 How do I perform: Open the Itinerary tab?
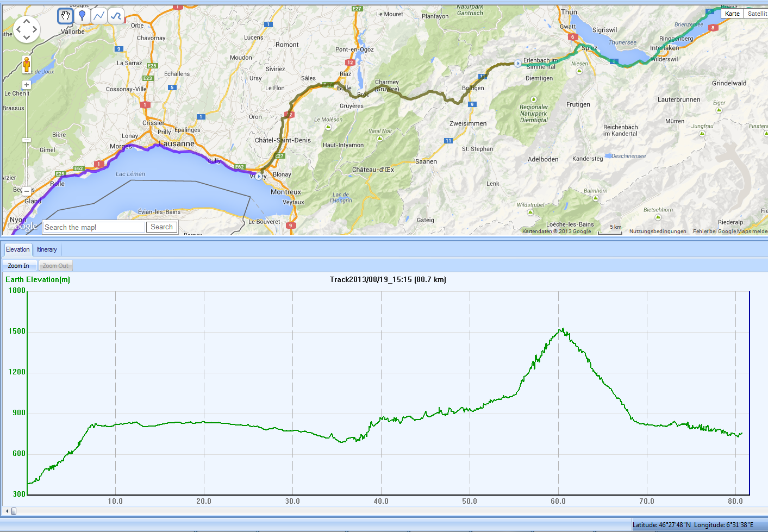point(47,249)
